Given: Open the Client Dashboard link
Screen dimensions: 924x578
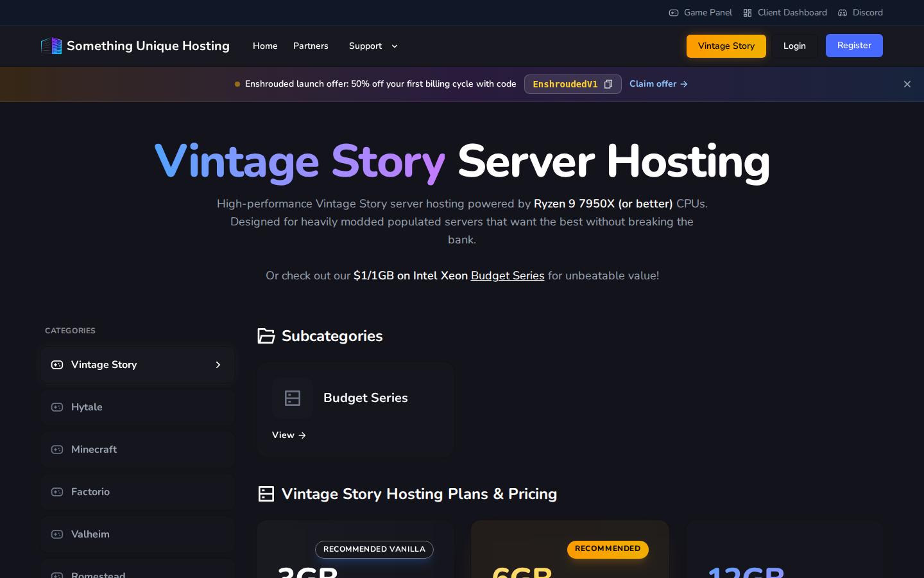Looking at the screenshot, I should point(785,13).
